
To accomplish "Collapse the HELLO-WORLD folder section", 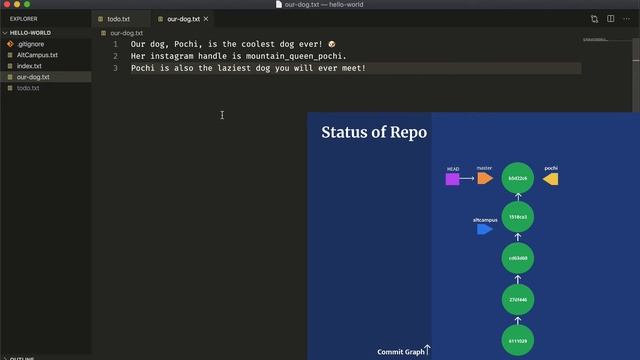I will [x=30, y=33].
